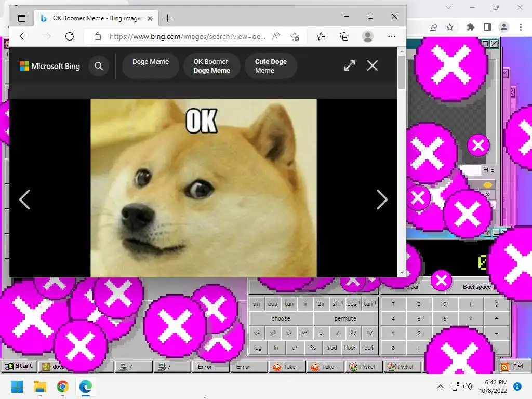Viewport: 532px width, 399px height.
Task: Go back in the Edge browser
Action: (x=24, y=36)
